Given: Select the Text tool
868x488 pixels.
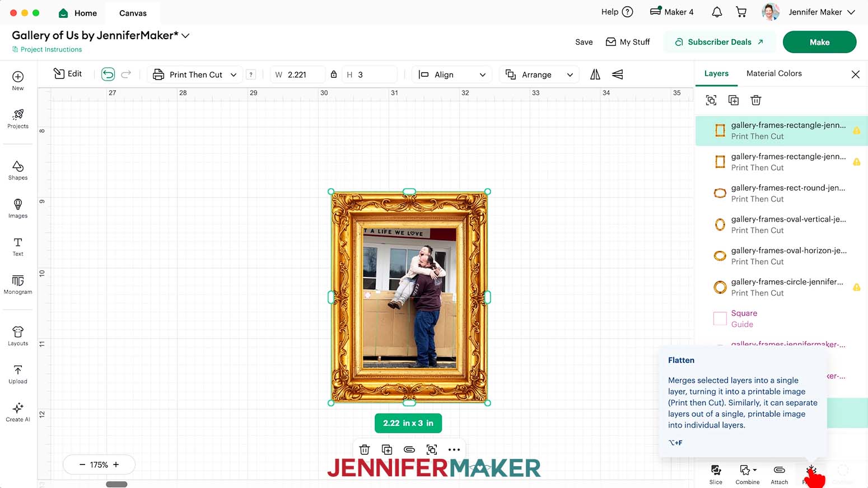Looking at the screenshot, I should click(18, 246).
